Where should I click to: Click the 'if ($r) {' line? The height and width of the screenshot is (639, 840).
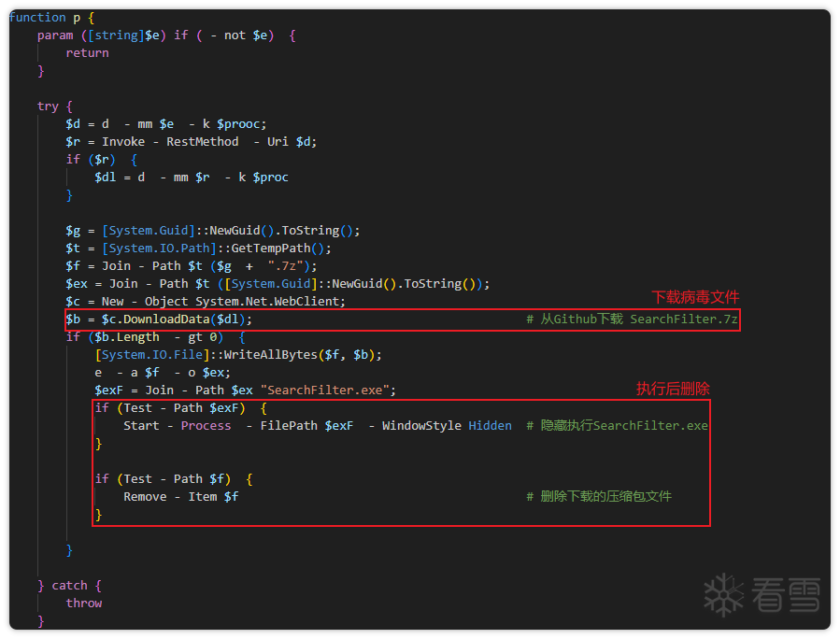[x=101, y=160]
